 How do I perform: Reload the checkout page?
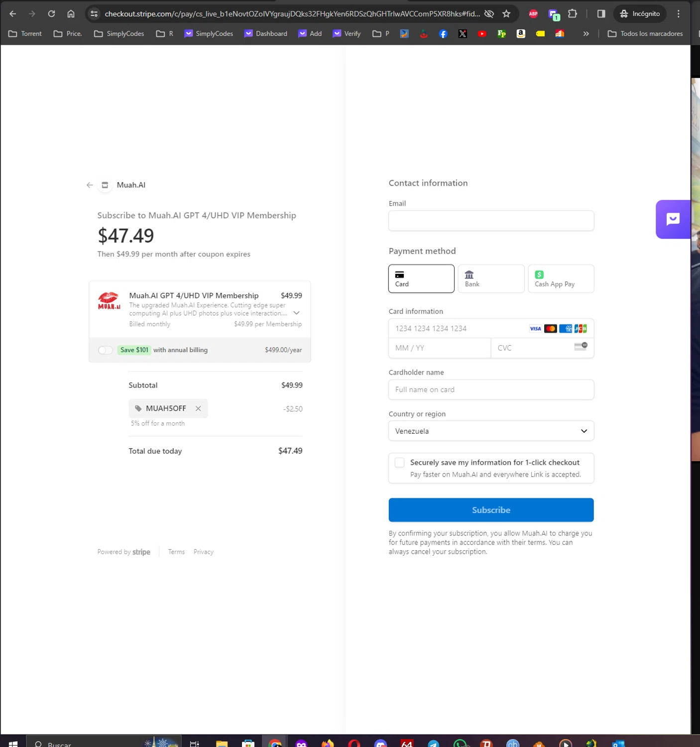click(51, 14)
